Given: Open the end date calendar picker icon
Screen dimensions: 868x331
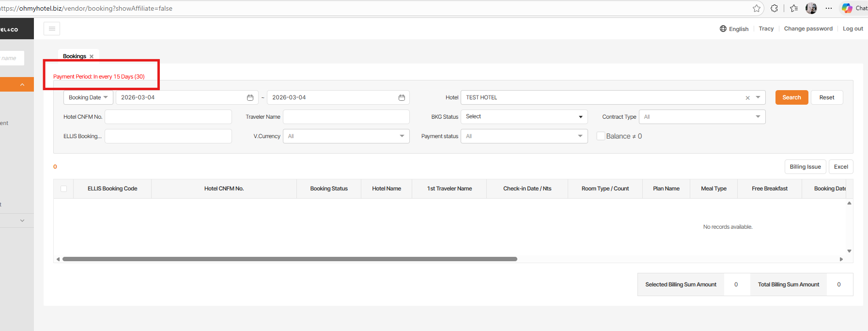Looking at the screenshot, I should (x=402, y=97).
